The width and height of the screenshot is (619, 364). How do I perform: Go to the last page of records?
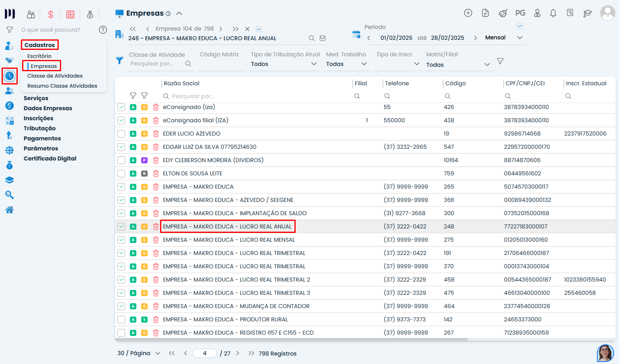click(251, 353)
